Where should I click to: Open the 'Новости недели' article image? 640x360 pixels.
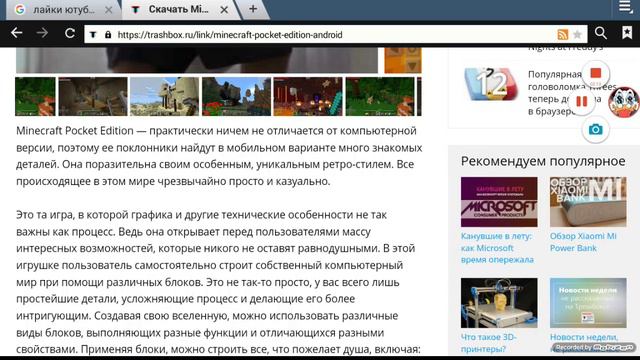[588, 303]
